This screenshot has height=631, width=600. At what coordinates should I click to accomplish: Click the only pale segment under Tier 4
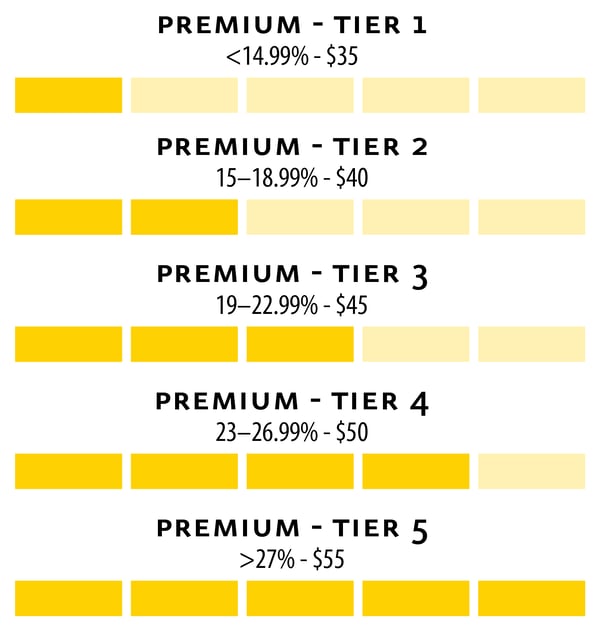click(531, 471)
